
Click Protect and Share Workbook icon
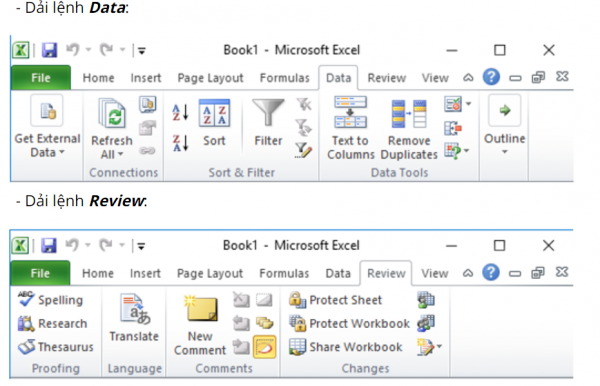(426, 300)
